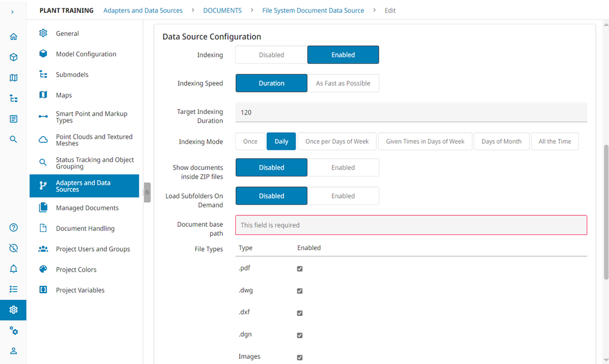Open the double gears administration icon
The height and width of the screenshot is (364, 609).
tap(13, 330)
